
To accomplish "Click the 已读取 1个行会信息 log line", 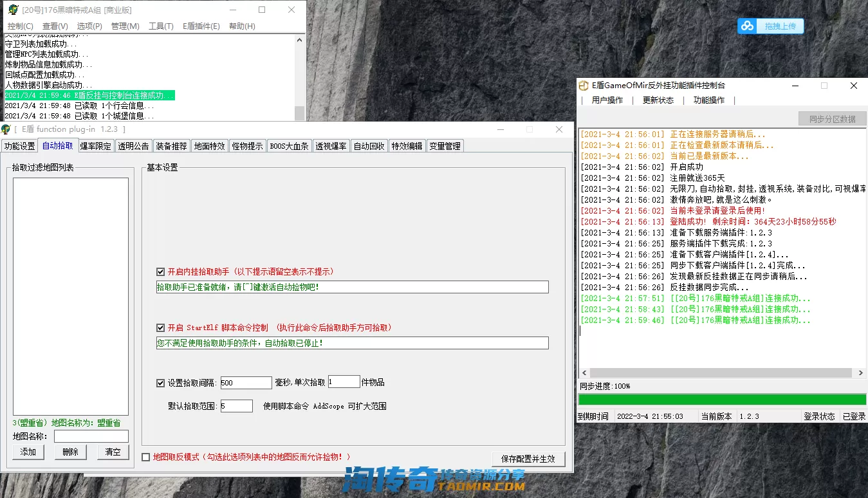I will [79, 106].
